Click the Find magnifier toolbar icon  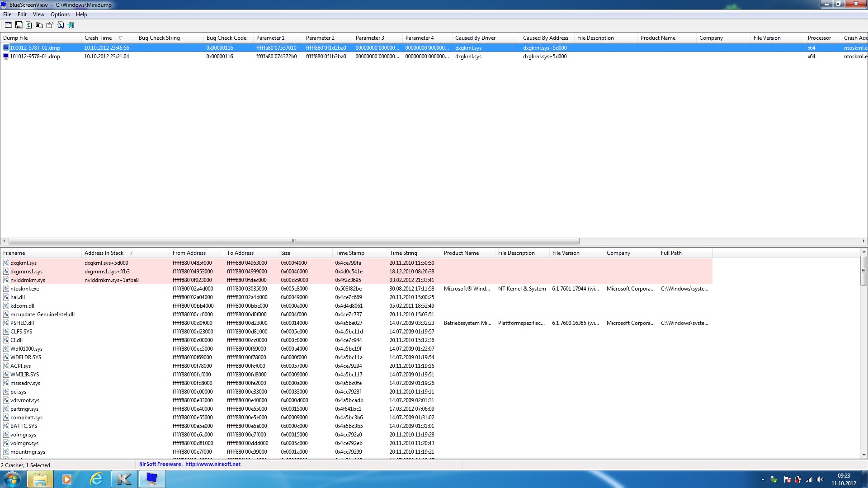click(x=61, y=25)
